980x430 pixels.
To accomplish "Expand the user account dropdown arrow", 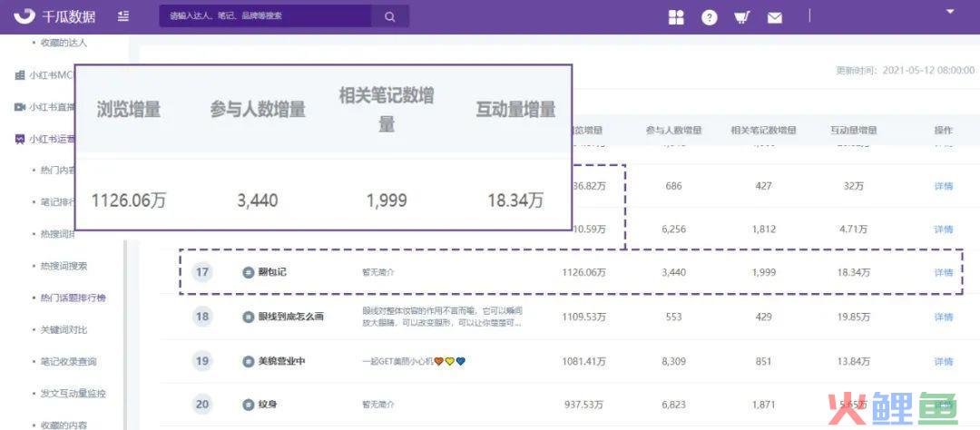I will coord(951,11).
